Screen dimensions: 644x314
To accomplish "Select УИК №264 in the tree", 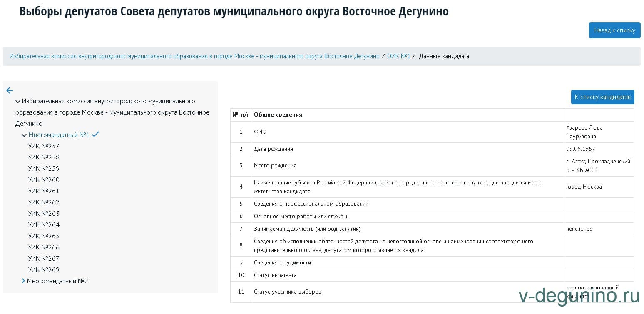I will pos(44,225).
